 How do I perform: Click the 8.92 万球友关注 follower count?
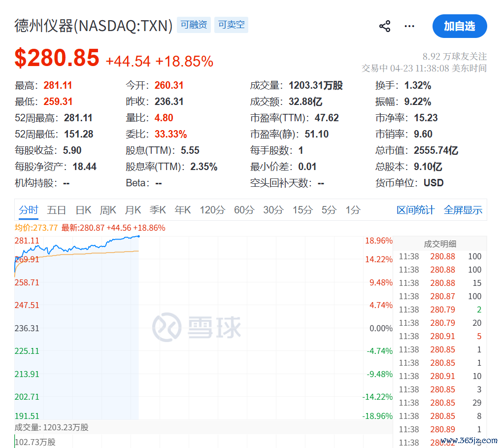[455, 57]
